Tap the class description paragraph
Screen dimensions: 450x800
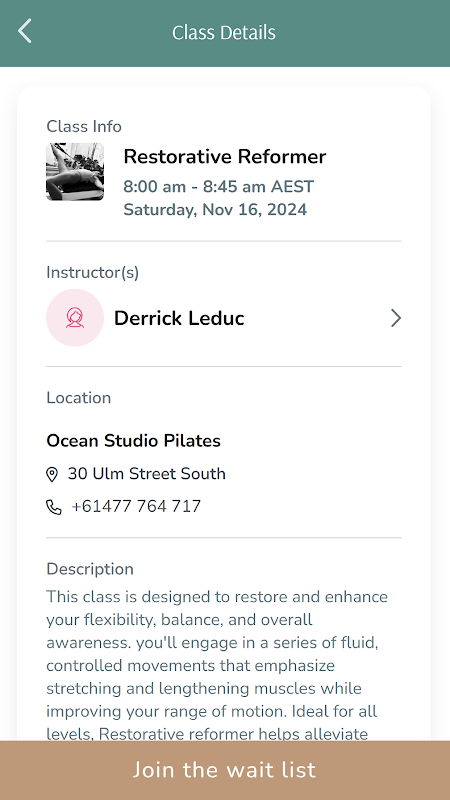[217, 665]
